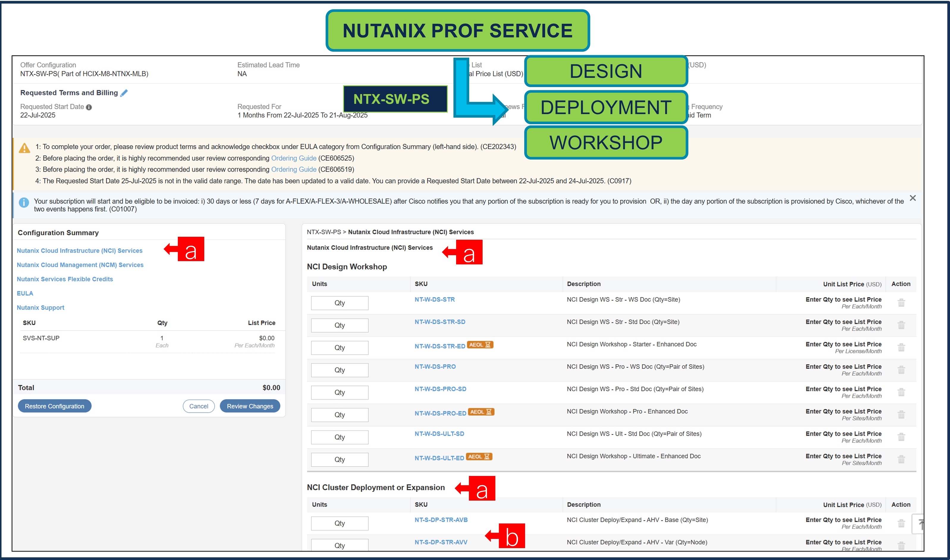Open SKU link NT-W-DS-ULT-SD
950x560 pixels.
(x=439, y=433)
